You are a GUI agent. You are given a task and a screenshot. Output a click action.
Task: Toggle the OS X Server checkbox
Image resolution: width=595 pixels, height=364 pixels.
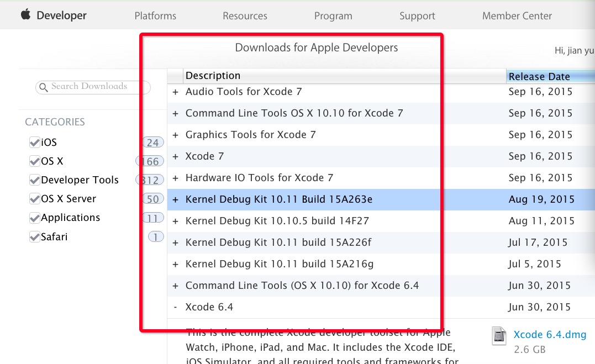coord(35,198)
